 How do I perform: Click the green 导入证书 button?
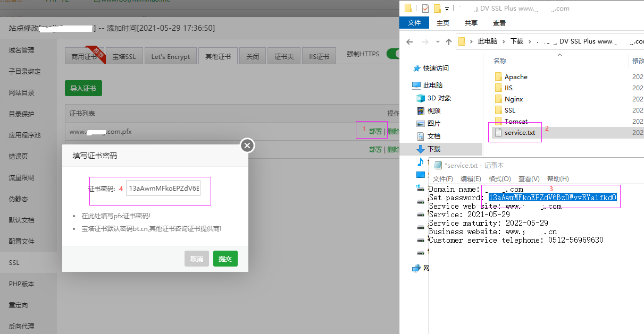point(83,88)
